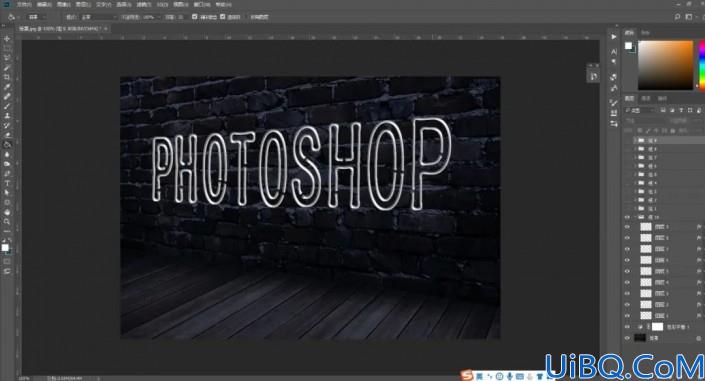Select the Eyedropper tool
The width and height of the screenshot is (705, 381).
(x=7, y=87)
